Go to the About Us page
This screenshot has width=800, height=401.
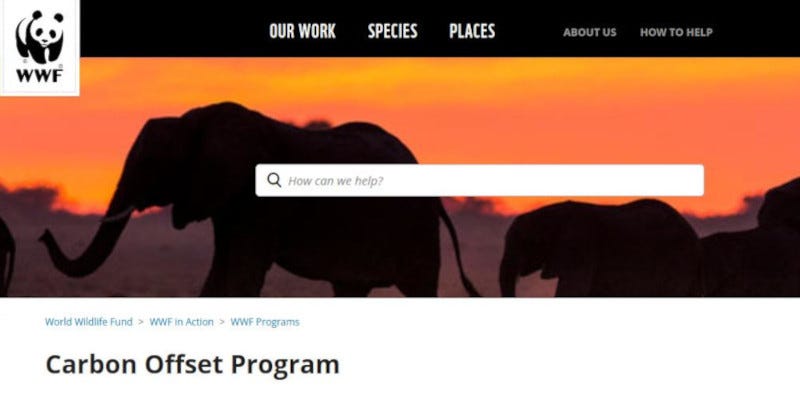589,32
